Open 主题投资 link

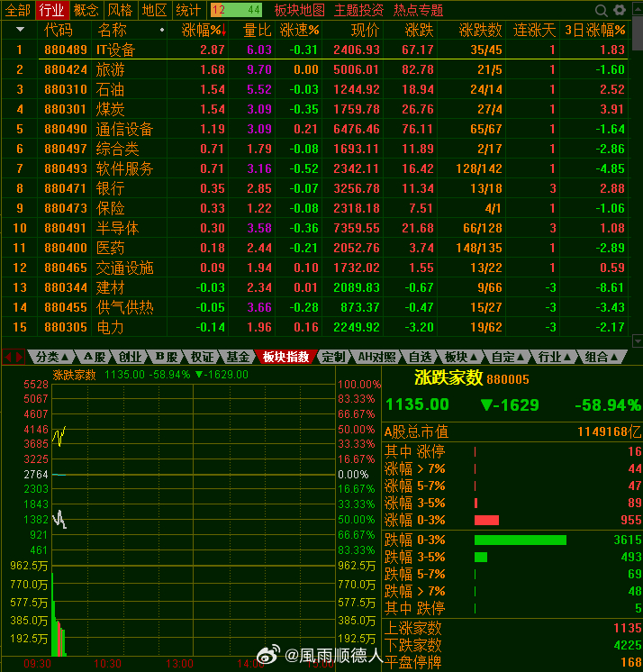tap(359, 10)
